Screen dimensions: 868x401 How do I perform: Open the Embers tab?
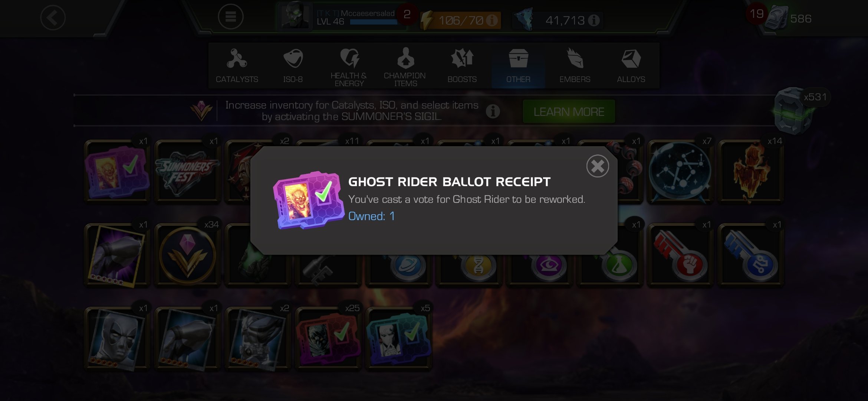(575, 66)
